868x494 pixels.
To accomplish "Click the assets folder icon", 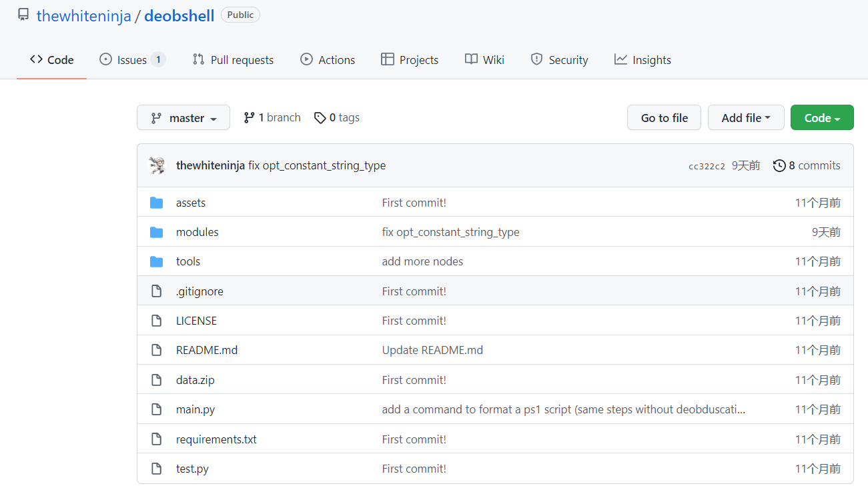I will coord(157,203).
